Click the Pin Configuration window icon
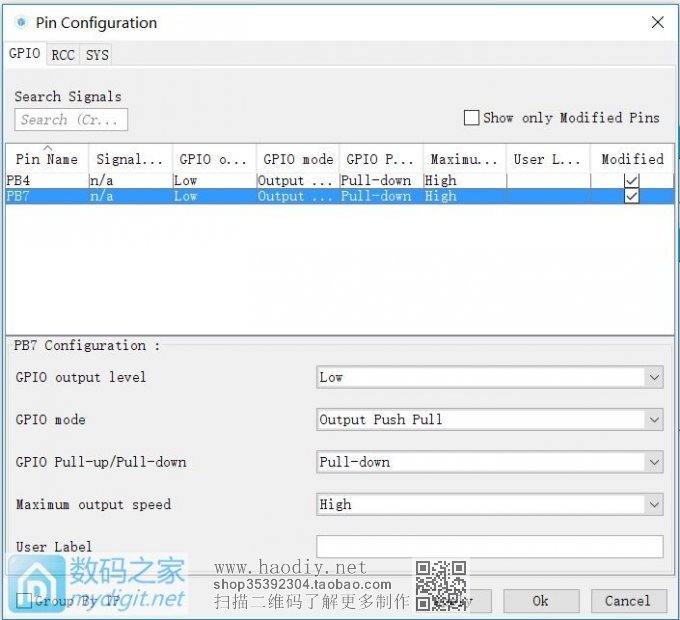Screen dimensions: 680x620 tap(21, 22)
